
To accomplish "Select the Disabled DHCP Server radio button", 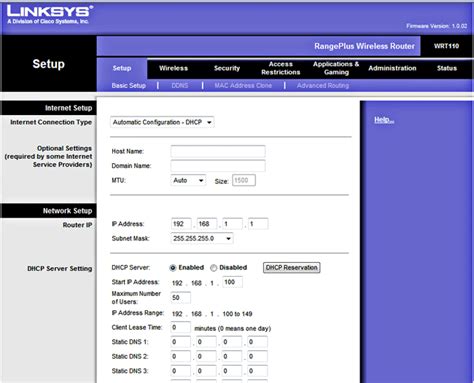I will 213,268.
